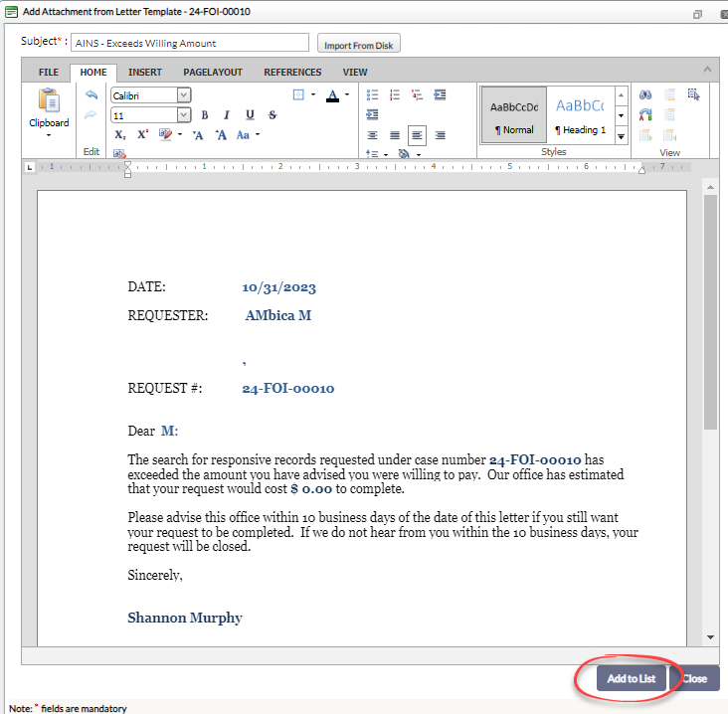The image size is (728, 714).
Task: Click the Undo arrow icon
Action: (x=91, y=95)
